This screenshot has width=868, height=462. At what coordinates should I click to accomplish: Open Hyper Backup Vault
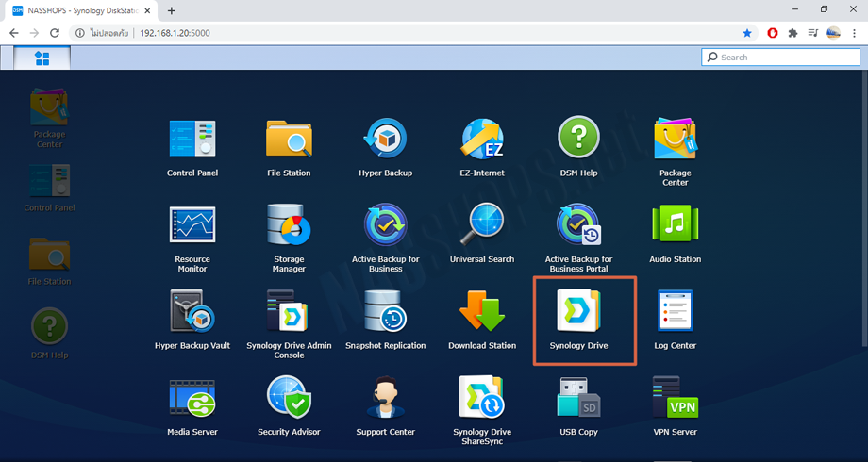coord(192,320)
